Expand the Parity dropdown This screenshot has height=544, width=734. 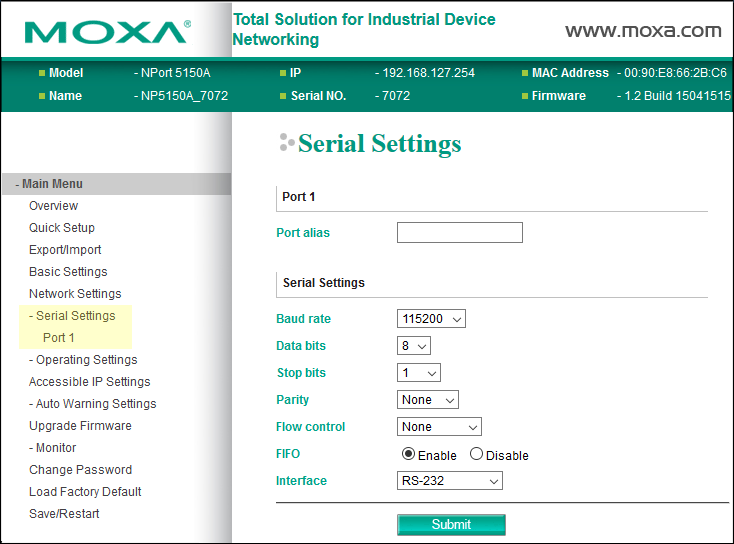(428, 400)
